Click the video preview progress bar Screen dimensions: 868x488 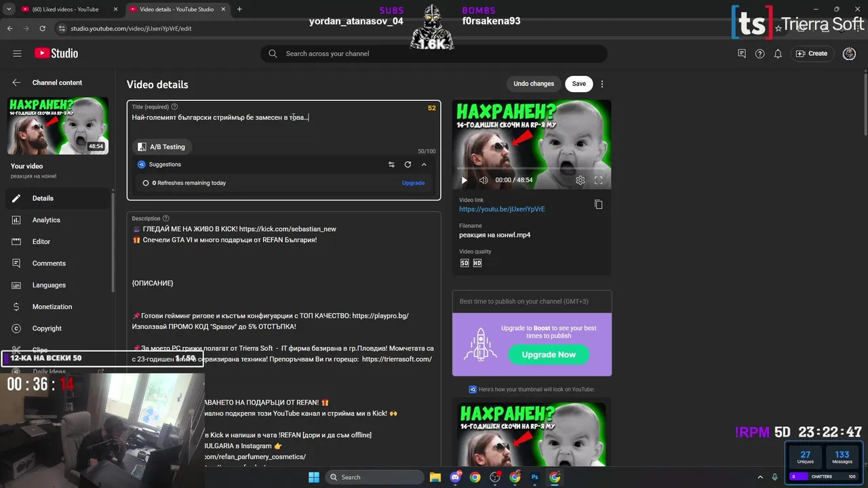point(532,168)
